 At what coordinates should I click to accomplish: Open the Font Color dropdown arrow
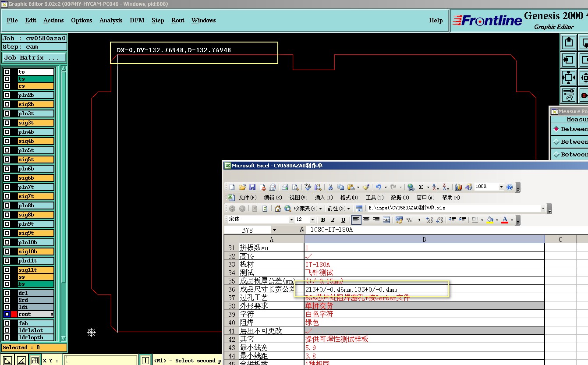tap(512, 220)
